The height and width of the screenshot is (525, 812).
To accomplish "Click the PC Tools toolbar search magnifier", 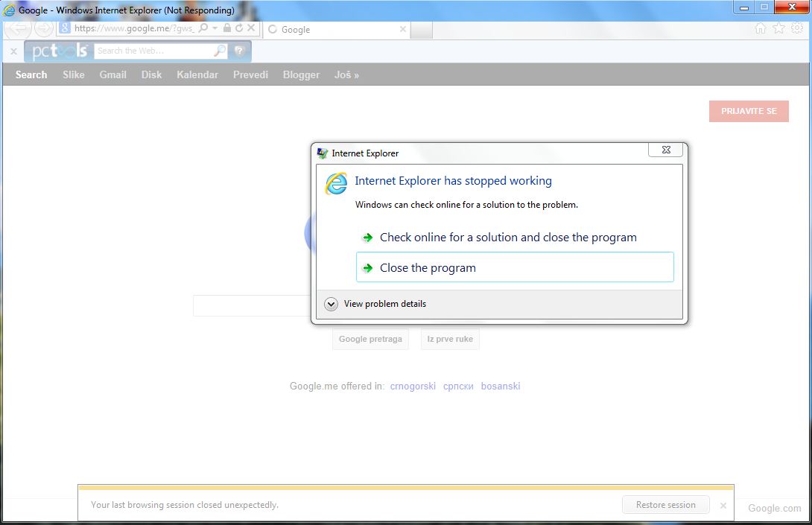I will [x=220, y=51].
